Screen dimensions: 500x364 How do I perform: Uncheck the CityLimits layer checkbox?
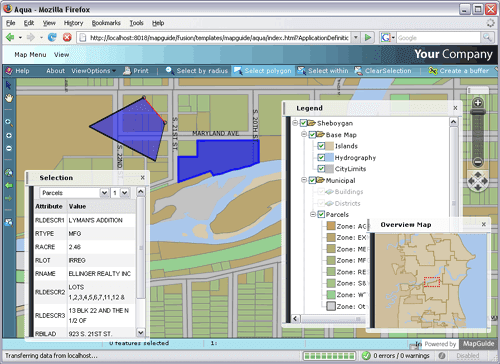coord(321,169)
